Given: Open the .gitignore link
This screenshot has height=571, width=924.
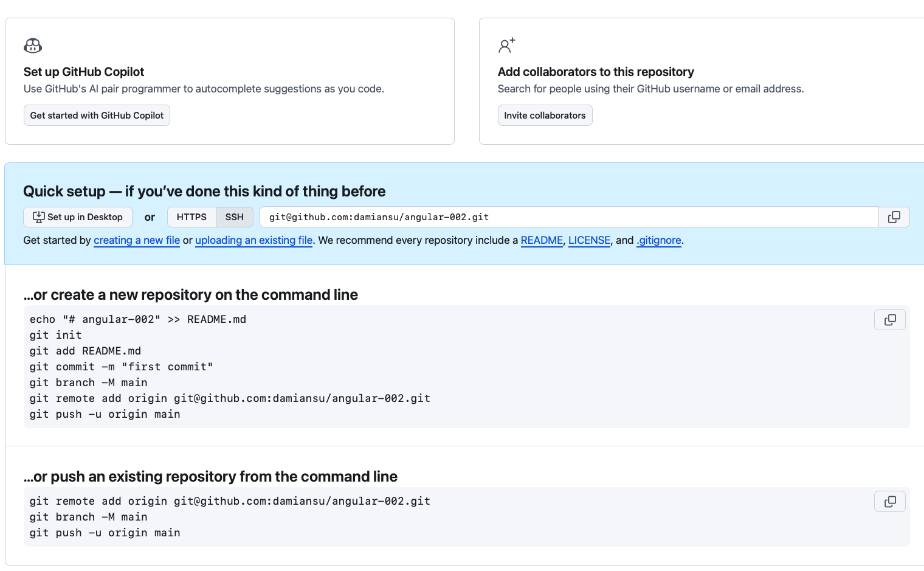Looking at the screenshot, I should (659, 240).
